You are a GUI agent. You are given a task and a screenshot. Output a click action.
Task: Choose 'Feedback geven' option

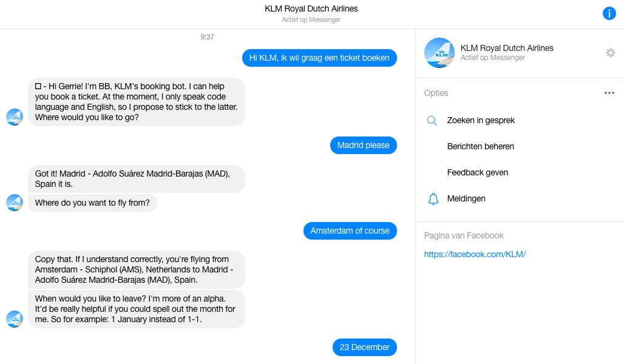pyautogui.click(x=477, y=173)
